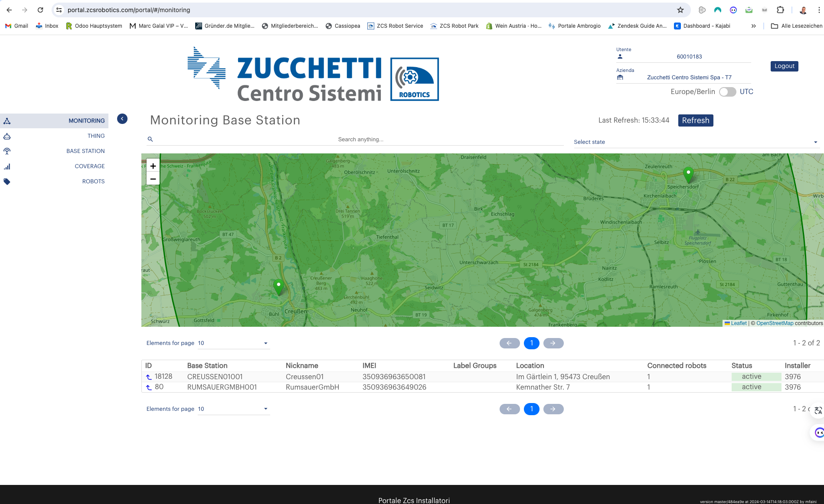Click the Base Station antenna sidebar icon

coord(7,151)
